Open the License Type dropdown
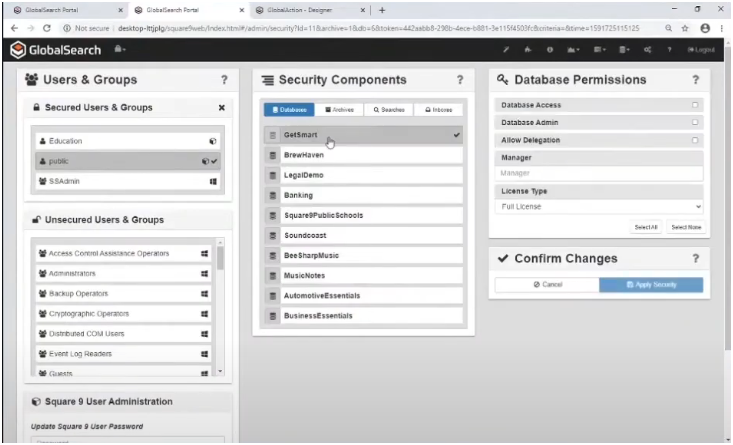 (x=599, y=207)
